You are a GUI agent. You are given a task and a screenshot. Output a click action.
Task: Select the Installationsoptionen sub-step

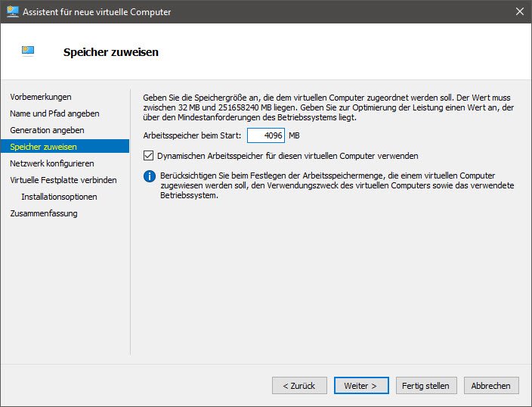coord(59,197)
